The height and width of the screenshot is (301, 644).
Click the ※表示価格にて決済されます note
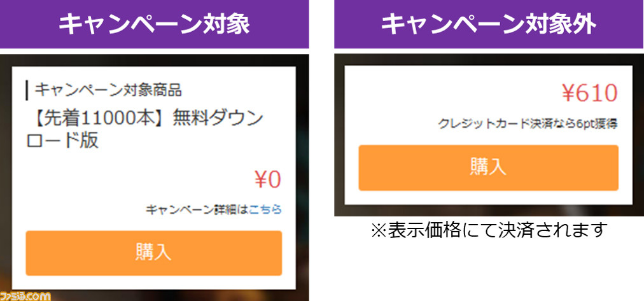pyautogui.click(x=489, y=230)
